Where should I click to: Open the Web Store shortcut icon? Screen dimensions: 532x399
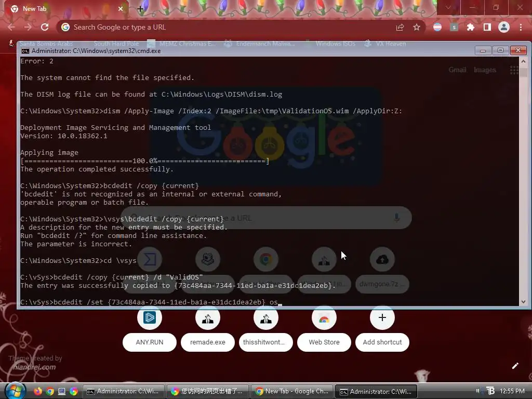(x=324, y=317)
